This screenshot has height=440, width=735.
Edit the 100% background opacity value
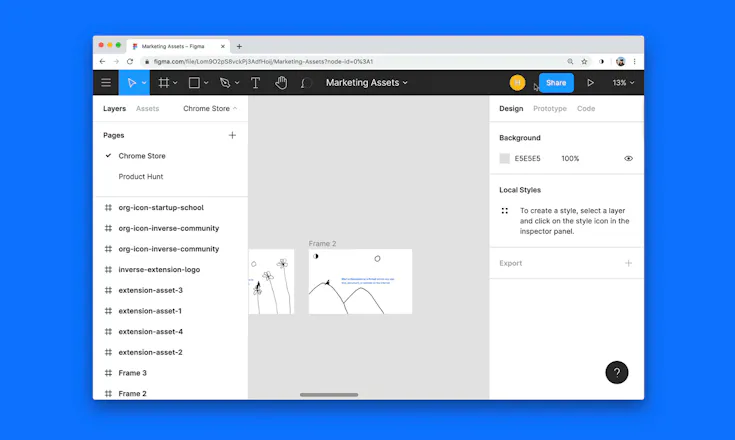pos(570,158)
